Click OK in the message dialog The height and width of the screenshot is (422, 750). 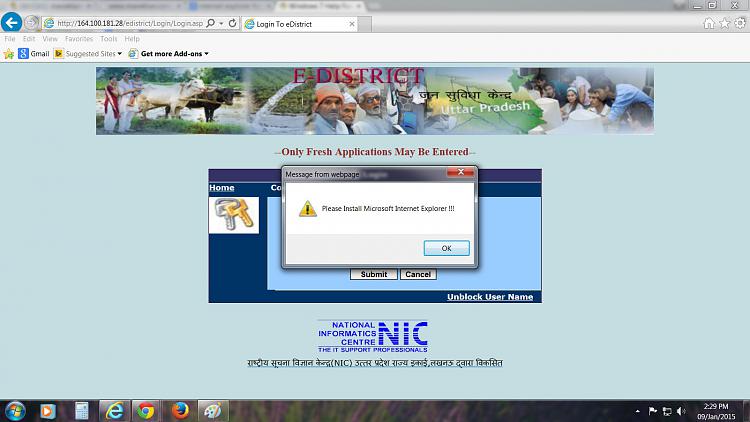pyautogui.click(x=446, y=248)
